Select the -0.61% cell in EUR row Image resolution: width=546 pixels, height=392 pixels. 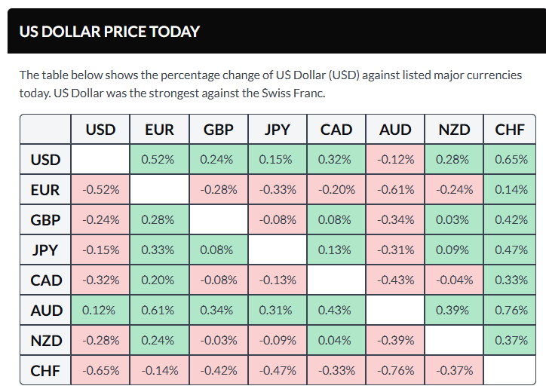[x=395, y=190]
